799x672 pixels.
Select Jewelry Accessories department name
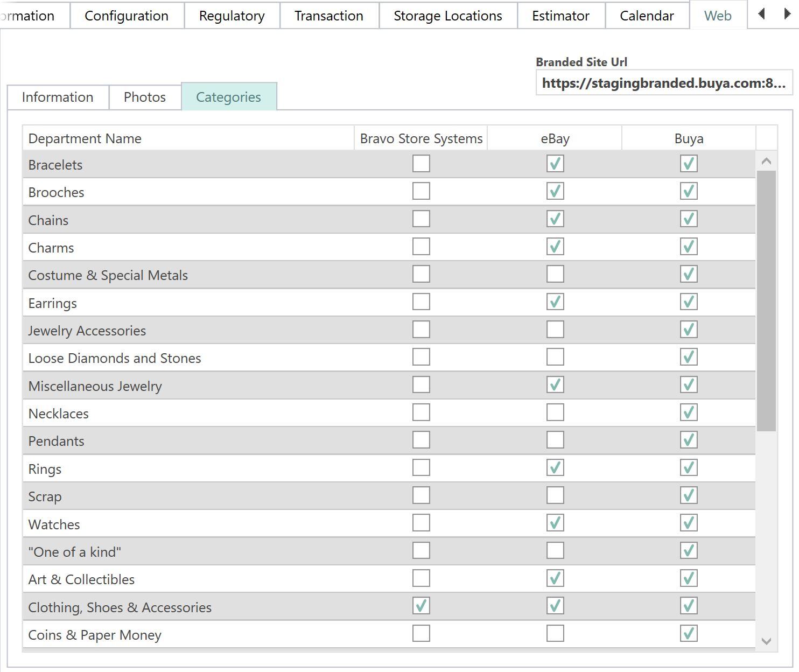[87, 331]
